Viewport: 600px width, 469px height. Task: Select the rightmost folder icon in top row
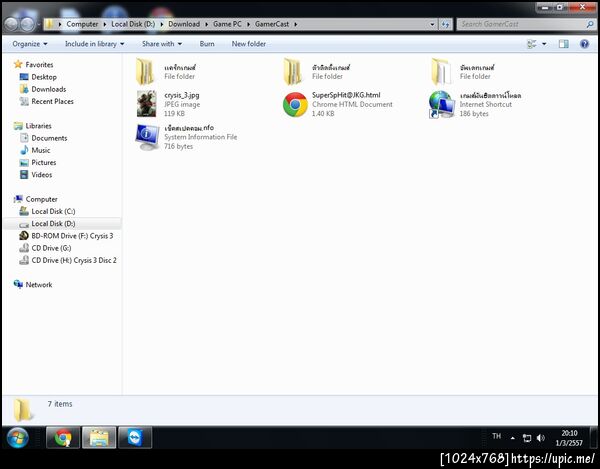pyautogui.click(x=441, y=72)
